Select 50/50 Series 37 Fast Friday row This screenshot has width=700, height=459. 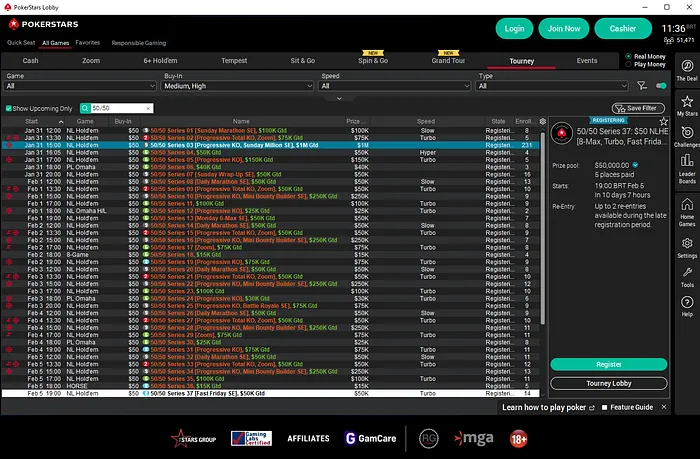(x=270, y=393)
